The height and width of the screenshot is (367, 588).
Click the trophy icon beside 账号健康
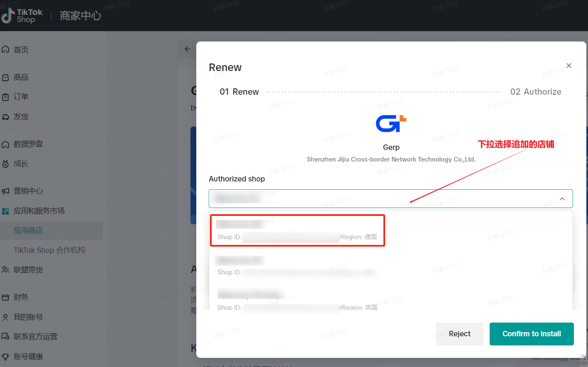click(5, 357)
